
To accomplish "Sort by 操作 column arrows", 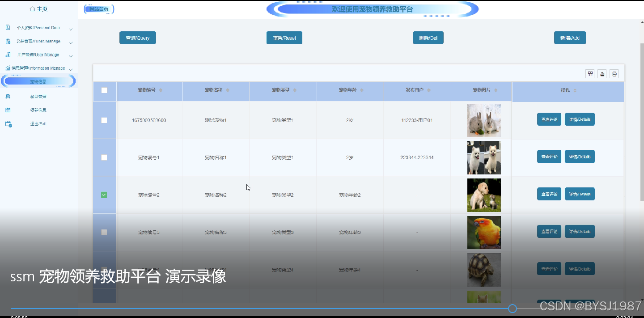I will [575, 90].
